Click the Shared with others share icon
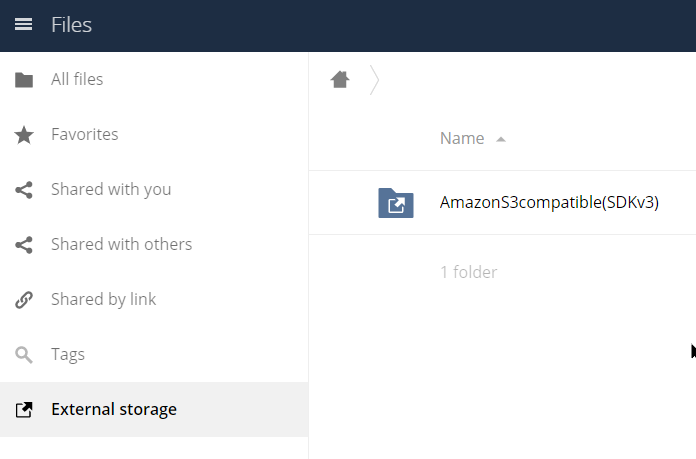The width and height of the screenshot is (696, 459). 24,245
